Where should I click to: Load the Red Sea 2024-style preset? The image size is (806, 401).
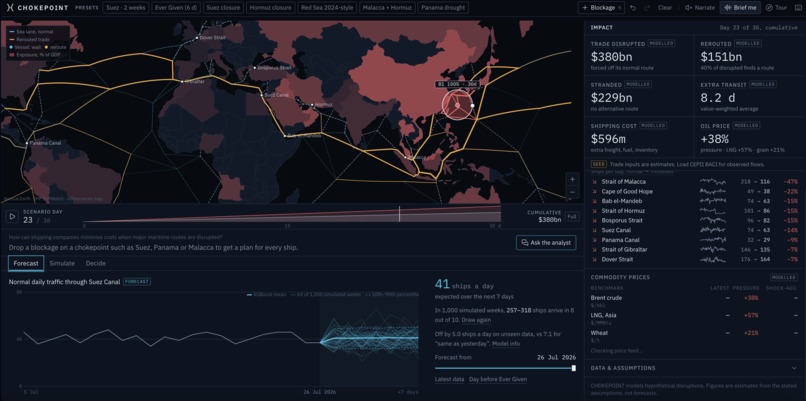coord(327,8)
